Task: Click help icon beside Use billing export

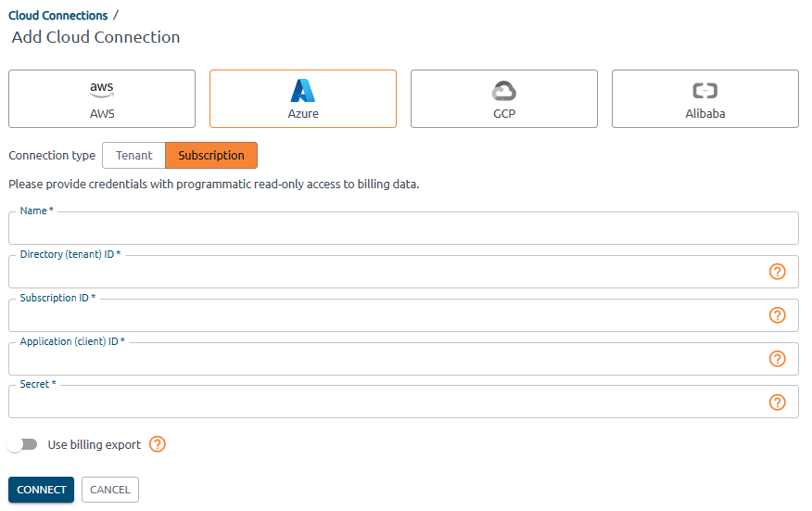Action: coord(158,444)
